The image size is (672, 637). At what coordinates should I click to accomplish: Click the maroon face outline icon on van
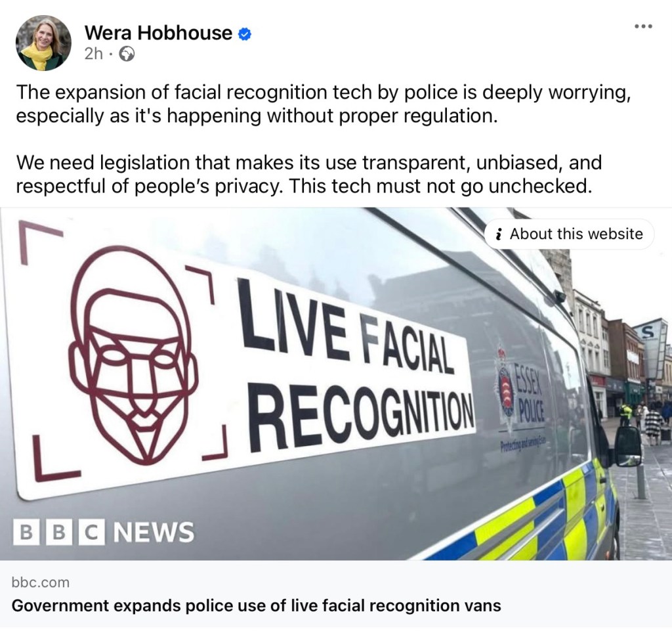point(133,355)
